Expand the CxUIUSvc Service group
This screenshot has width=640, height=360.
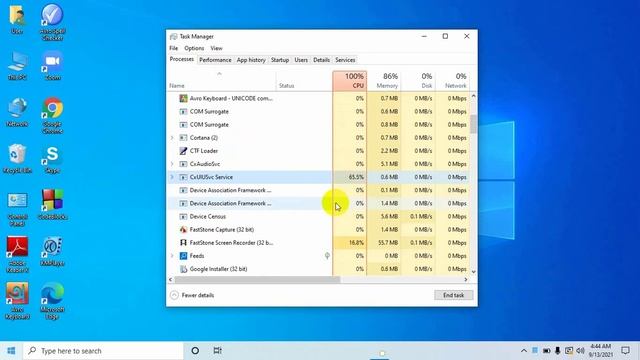(x=172, y=177)
